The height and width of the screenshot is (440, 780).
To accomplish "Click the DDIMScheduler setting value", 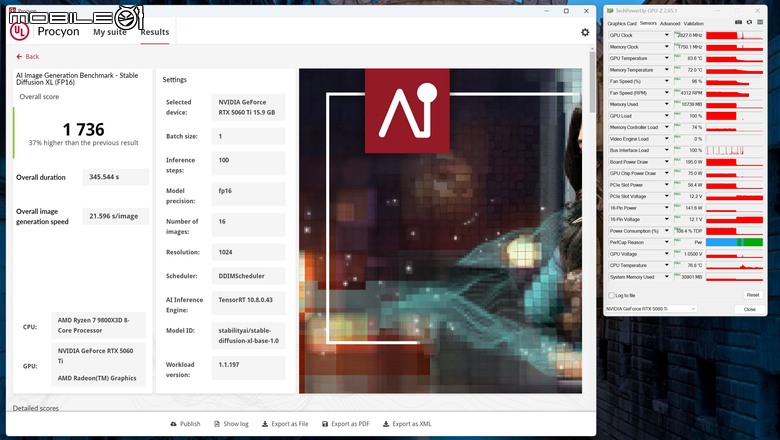I will click(248, 276).
